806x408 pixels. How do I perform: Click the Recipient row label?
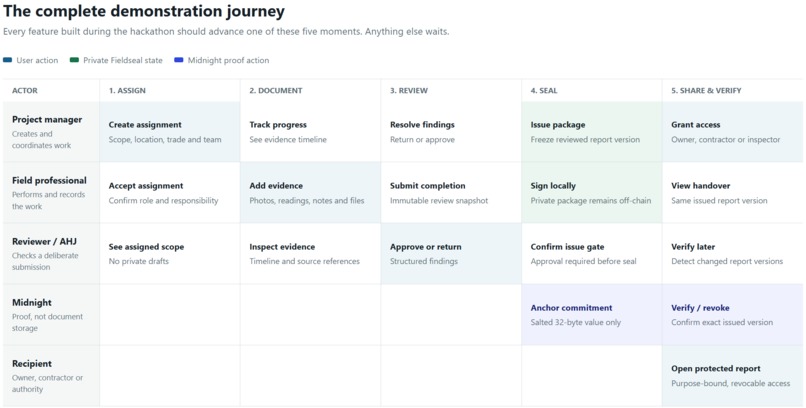(x=51, y=376)
